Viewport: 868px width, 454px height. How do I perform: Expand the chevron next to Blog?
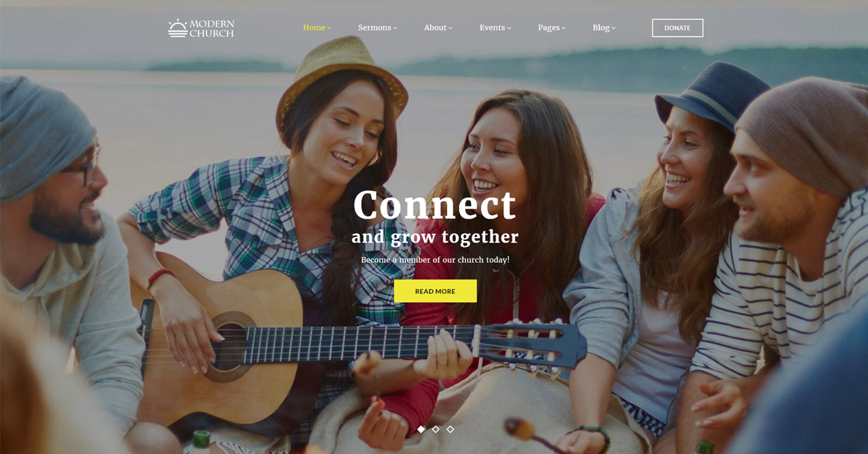[613, 28]
